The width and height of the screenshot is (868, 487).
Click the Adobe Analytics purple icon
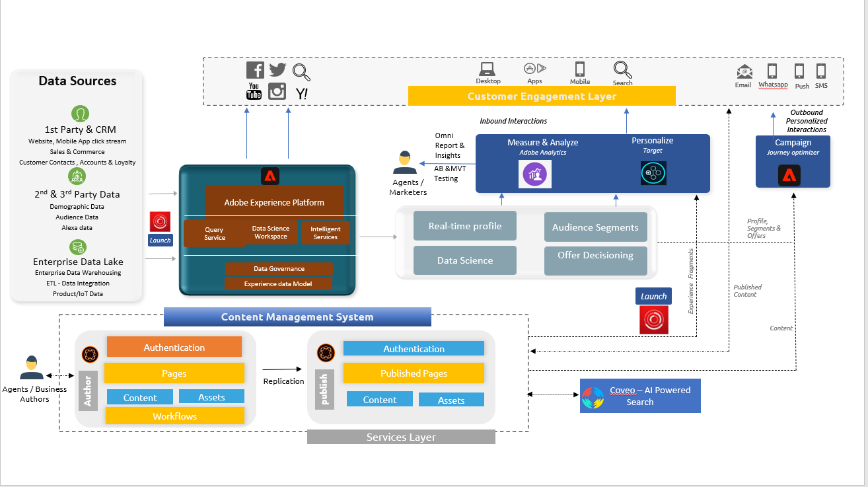[x=535, y=174]
